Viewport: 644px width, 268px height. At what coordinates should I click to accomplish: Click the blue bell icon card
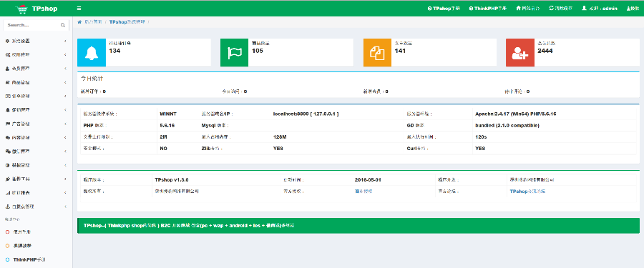pyautogui.click(x=92, y=53)
